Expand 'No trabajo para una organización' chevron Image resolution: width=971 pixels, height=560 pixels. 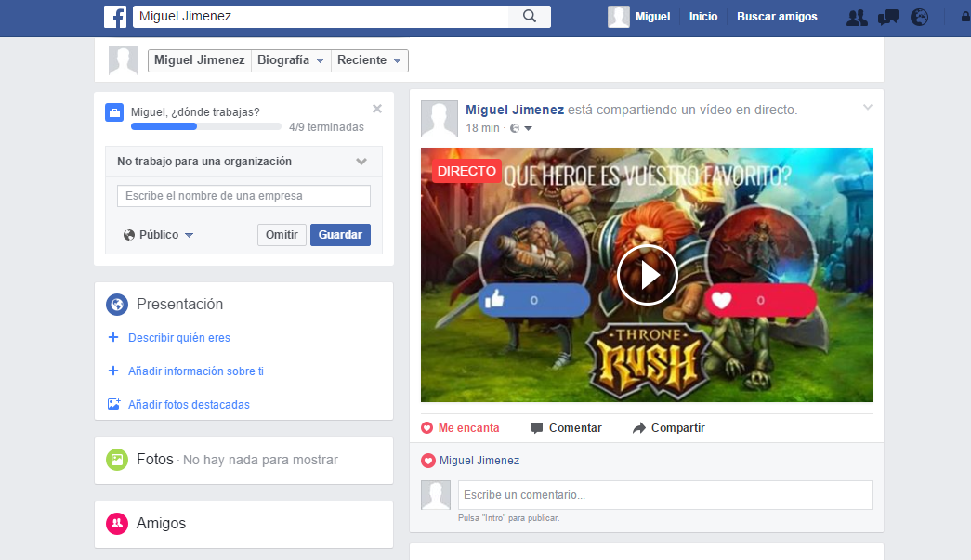(x=361, y=162)
